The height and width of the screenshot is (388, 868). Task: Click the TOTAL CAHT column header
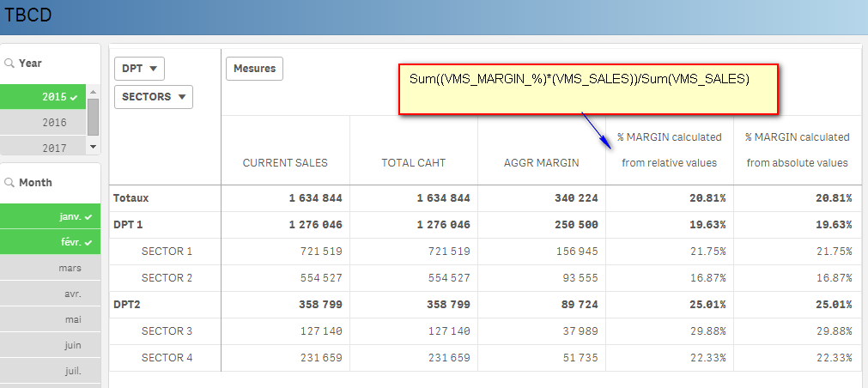point(413,163)
